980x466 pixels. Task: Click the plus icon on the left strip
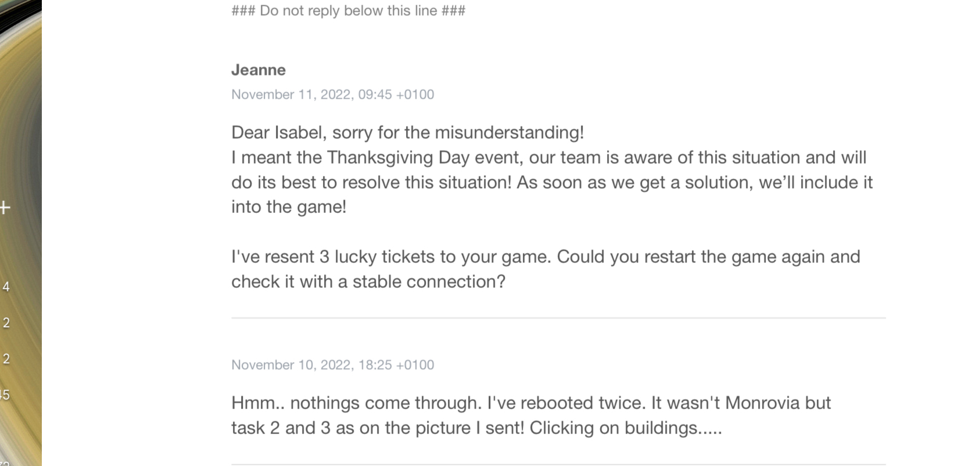[5, 207]
